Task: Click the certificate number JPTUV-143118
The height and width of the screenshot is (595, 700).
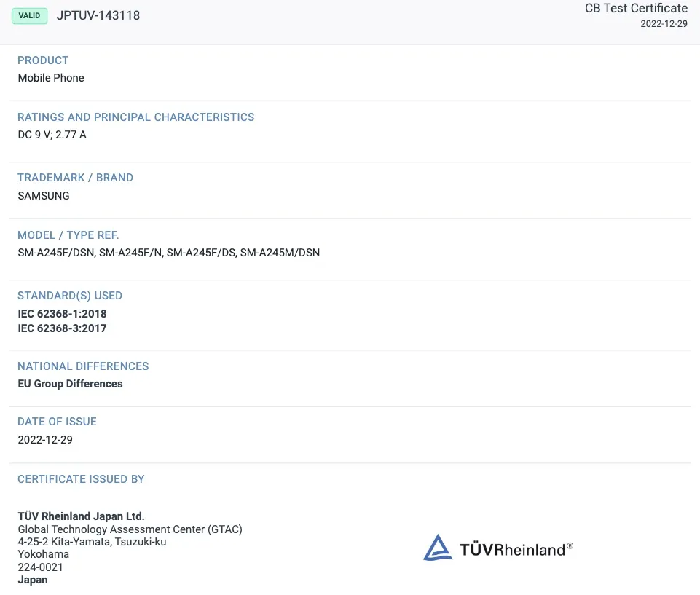Action: 98,15
